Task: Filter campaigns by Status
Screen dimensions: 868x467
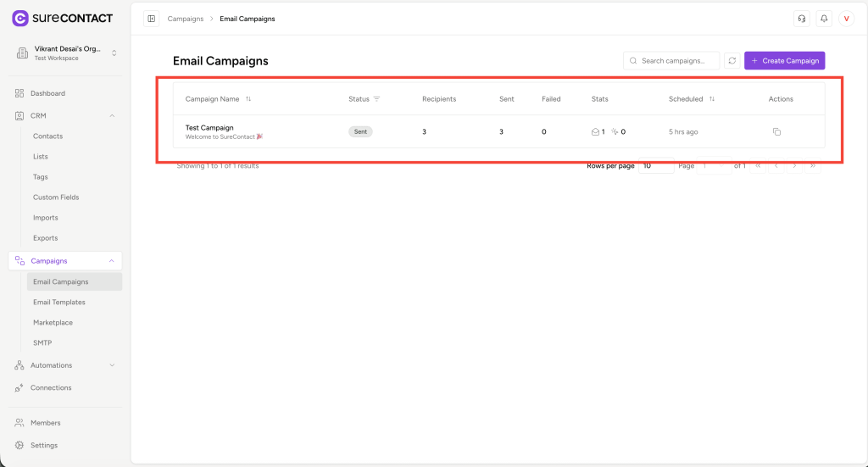Action: pyautogui.click(x=376, y=99)
